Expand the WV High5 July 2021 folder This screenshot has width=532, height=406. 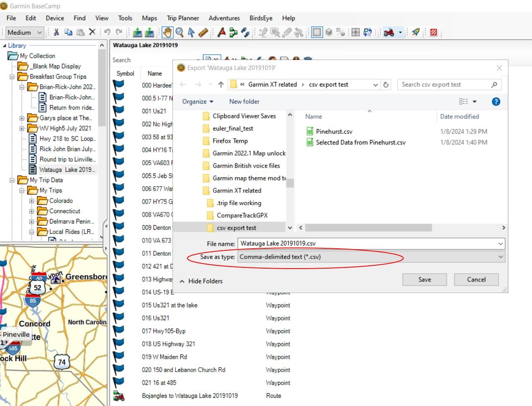click(x=22, y=128)
